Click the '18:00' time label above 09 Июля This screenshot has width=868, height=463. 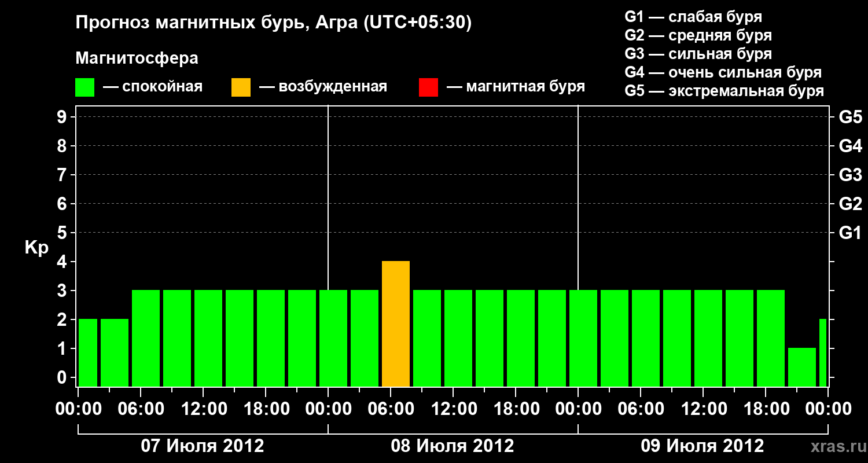pos(766,409)
